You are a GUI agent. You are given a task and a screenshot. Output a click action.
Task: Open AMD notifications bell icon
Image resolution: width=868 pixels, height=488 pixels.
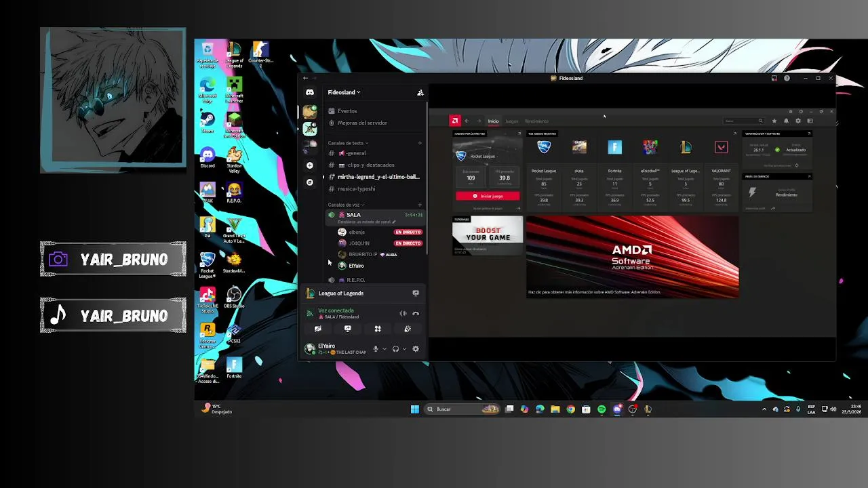pyautogui.click(x=786, y=121)
